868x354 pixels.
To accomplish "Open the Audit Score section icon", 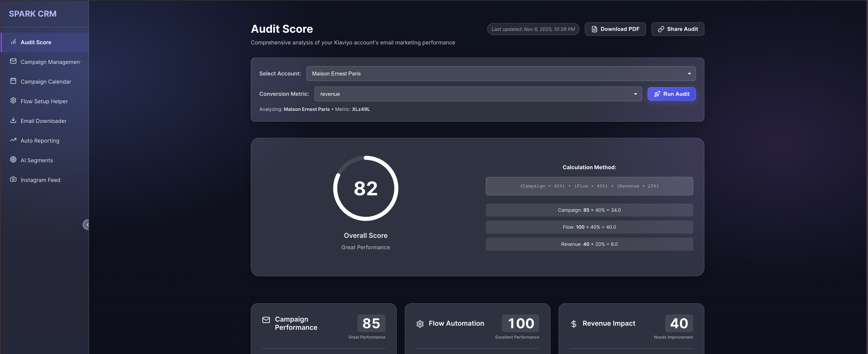I will coord(13,42).
